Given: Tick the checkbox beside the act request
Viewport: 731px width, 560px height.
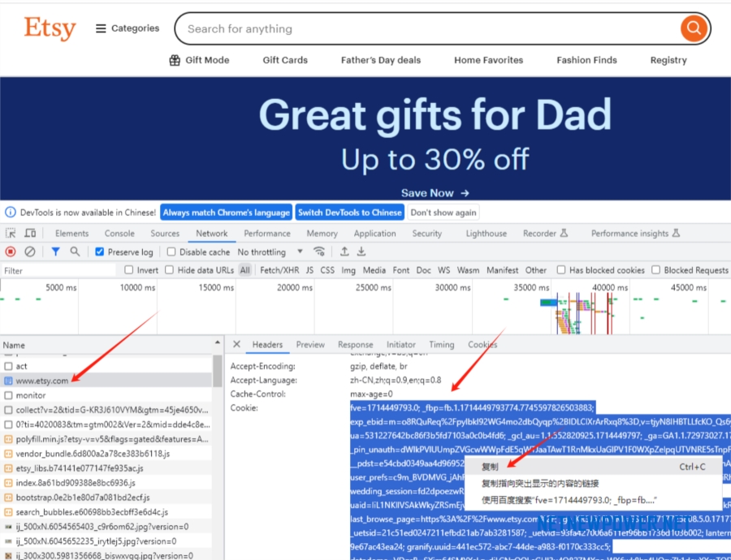Looking at the screenshot, I should tap(8, 366).
